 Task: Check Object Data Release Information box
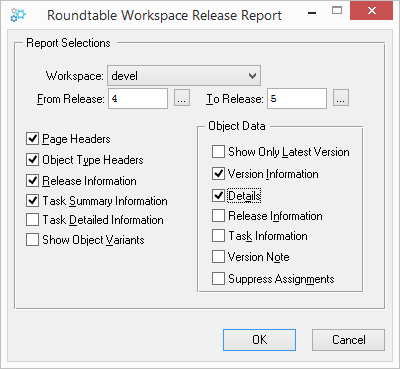[218, 216]
